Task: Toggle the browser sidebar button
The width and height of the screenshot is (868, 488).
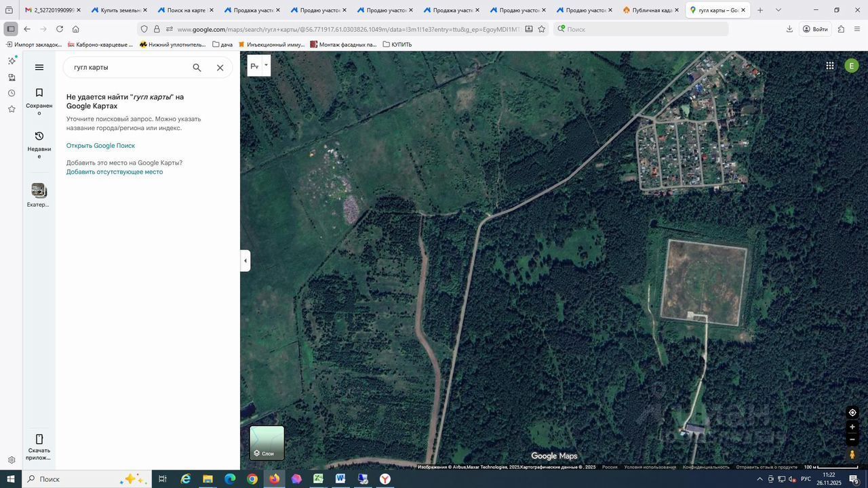Action: coord(10,29)
